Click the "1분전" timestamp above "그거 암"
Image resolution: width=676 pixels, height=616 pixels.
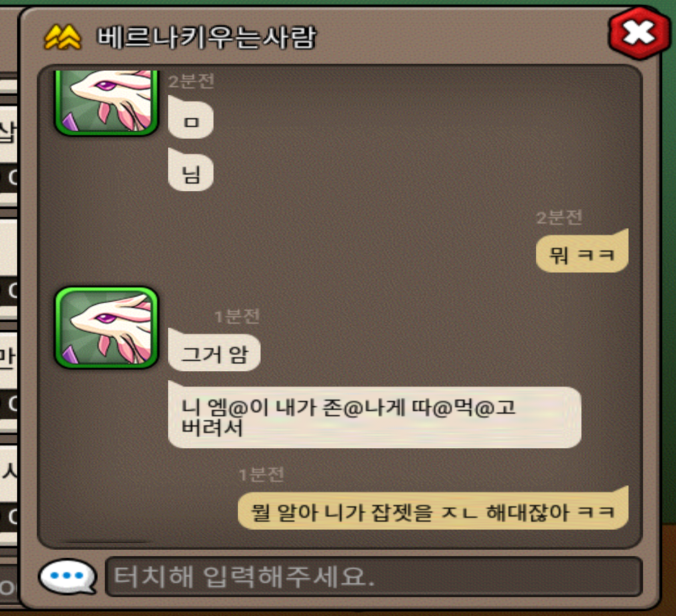237,317
